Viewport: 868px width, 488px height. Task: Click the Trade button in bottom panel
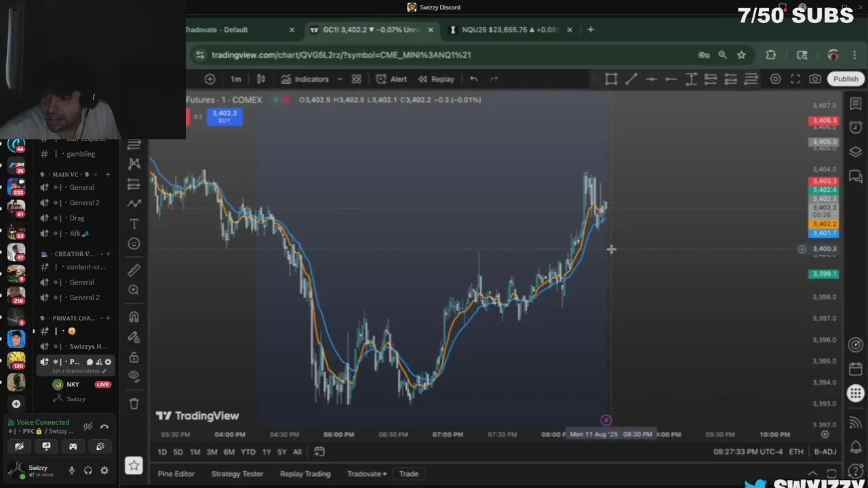(x=409, y=474)
